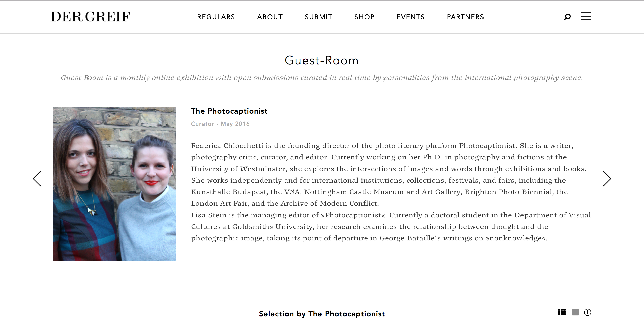The image size is (644, 332).
Task: Click the curators' portrait photo
Action: click(x=114, y=184)
